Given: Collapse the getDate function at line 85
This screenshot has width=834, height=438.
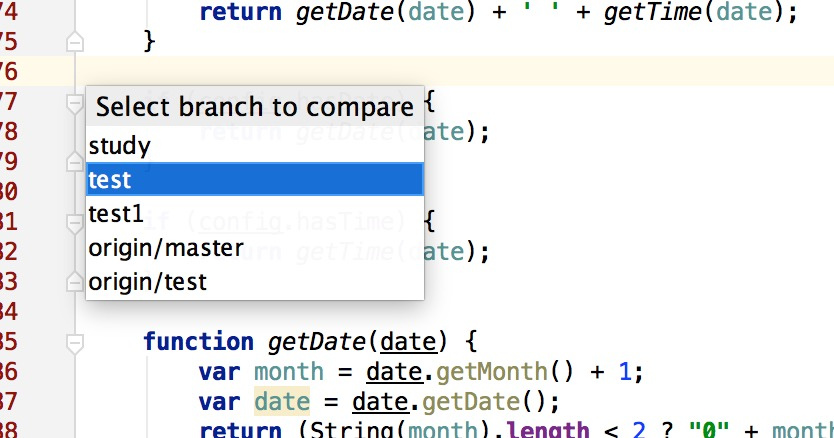Looking at the screenshot, I should 75,343.
